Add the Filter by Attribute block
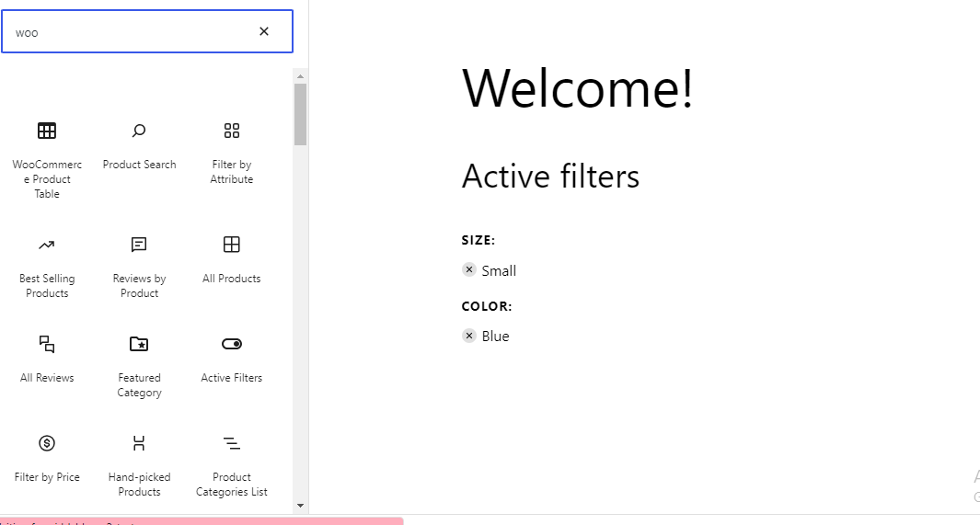This screenshot has height=525, width=980. tap(231, 151)
